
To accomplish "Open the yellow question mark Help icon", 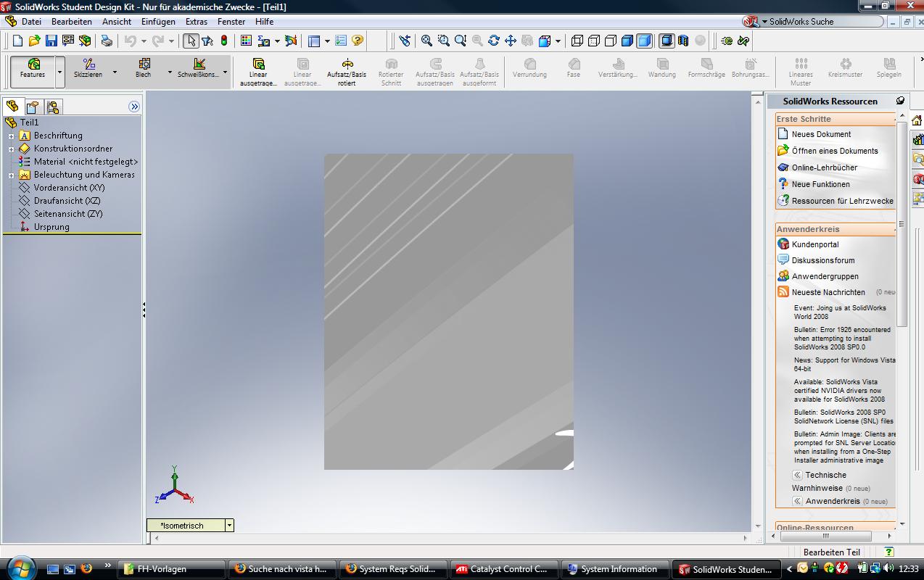I will (x=358, y=41).
